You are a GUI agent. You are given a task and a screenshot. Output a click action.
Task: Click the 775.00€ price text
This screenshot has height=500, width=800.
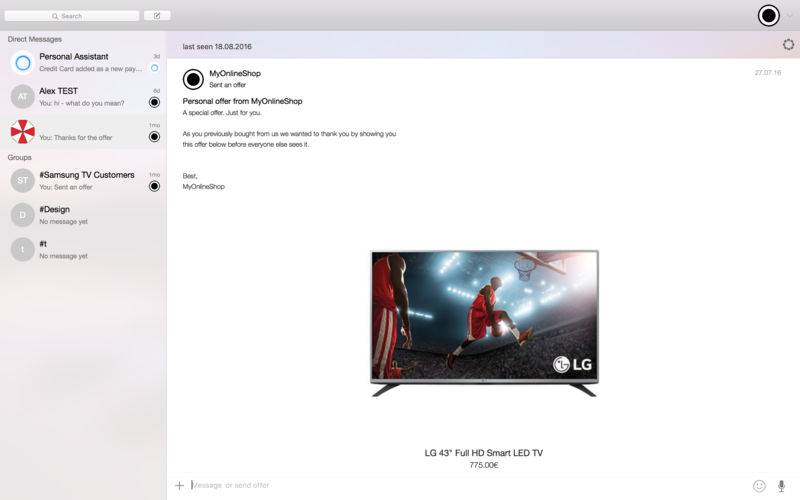click(x=484, y=465)
